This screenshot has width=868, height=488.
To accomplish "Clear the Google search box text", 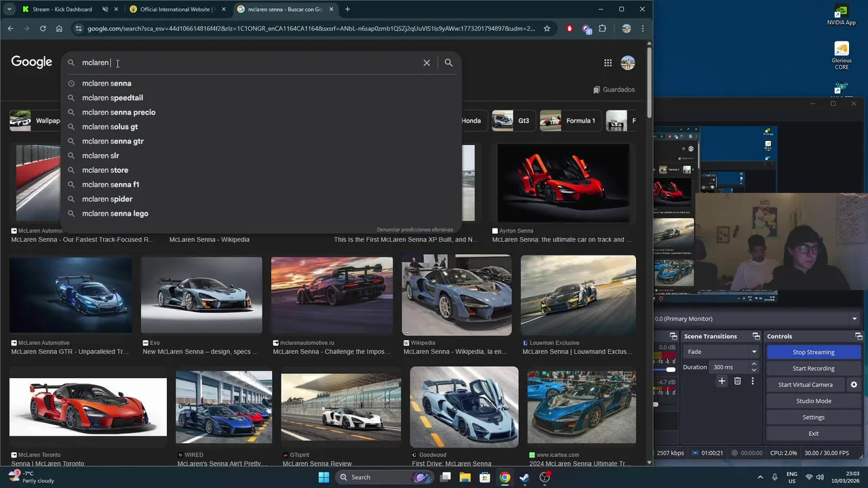I will pyautogui.click(x=427, y=62).
